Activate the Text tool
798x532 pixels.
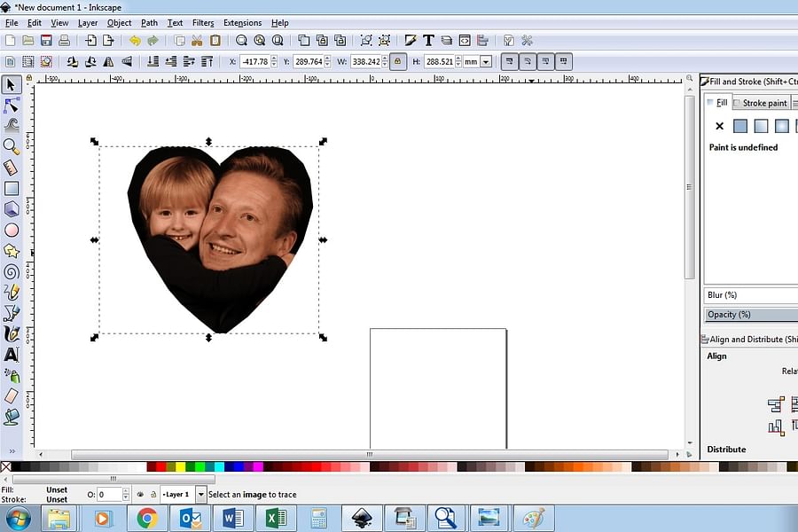point(11,354)
